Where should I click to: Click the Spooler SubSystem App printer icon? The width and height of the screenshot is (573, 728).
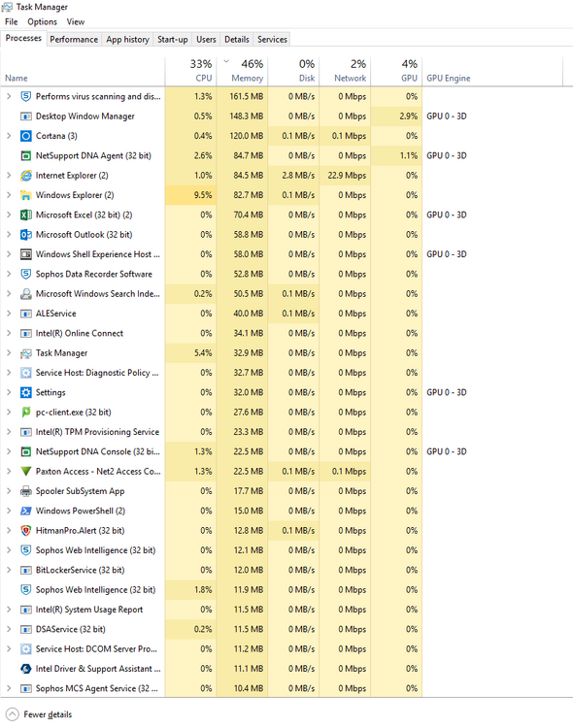pos(26,491)
